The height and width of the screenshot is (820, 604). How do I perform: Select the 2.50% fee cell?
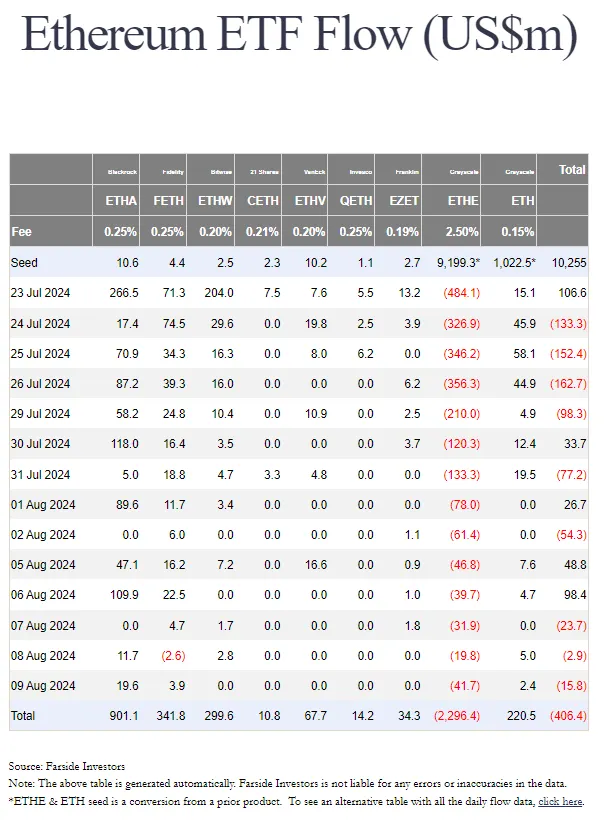[460, 231]
